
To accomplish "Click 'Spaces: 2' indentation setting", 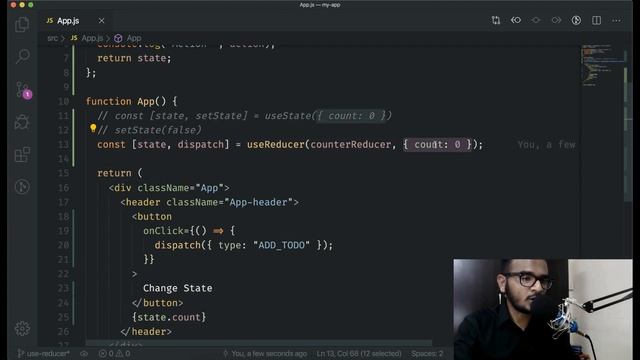I will click(x=427, y=353).
